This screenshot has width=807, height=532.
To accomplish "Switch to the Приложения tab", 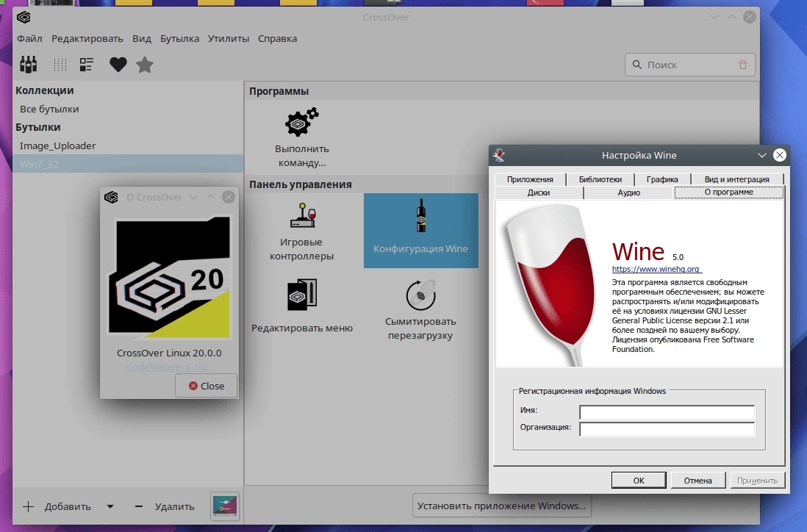I will coord(530,179).
